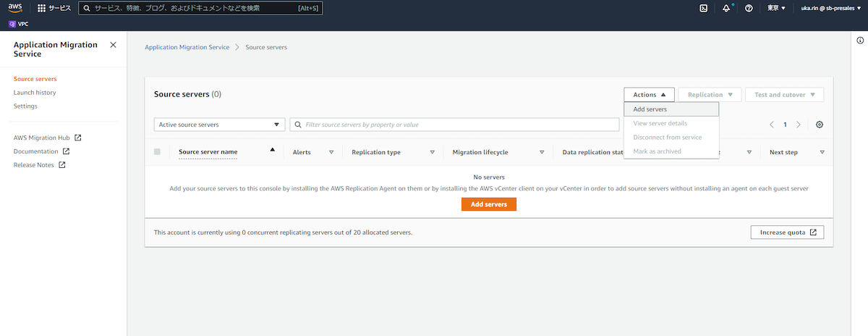The image size is (868, 336).
Task: Collapse the Actions dropdown button
Action: pos(649,95)
